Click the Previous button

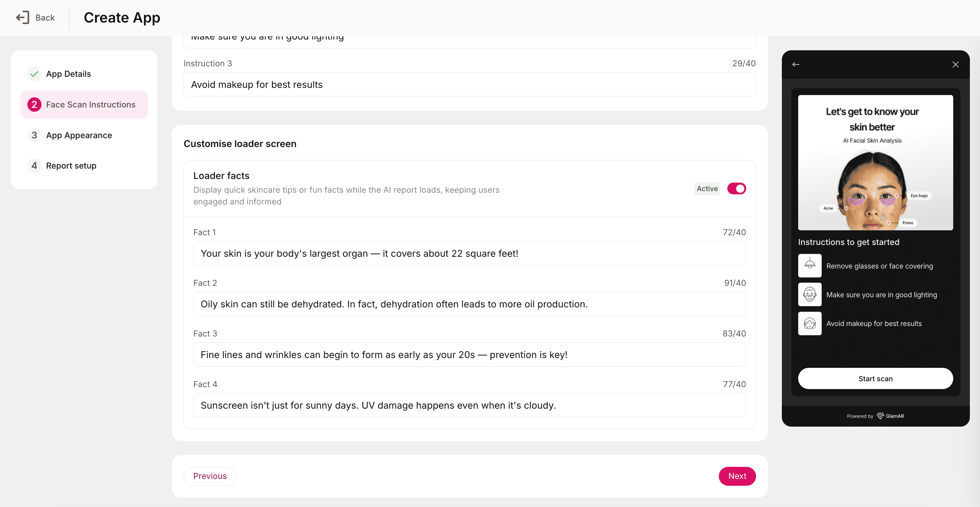tap(210, 476)
